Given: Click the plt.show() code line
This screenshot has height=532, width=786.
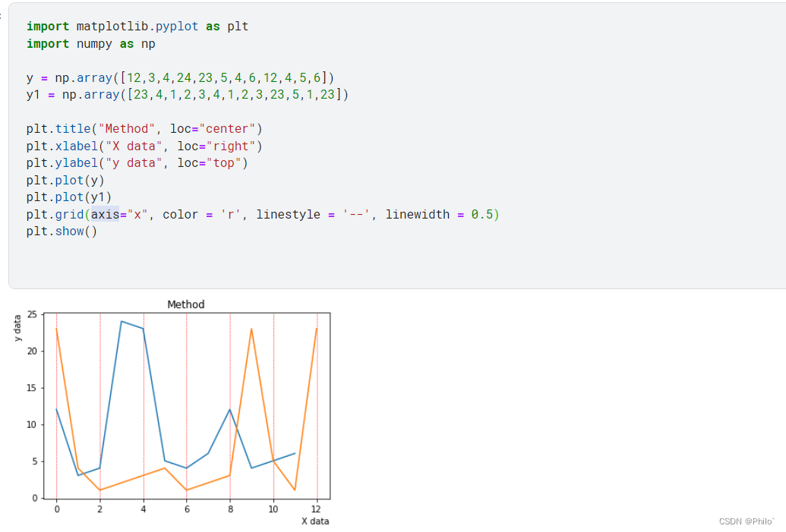Looking at the screenshot, I should [x=62, y=231].
